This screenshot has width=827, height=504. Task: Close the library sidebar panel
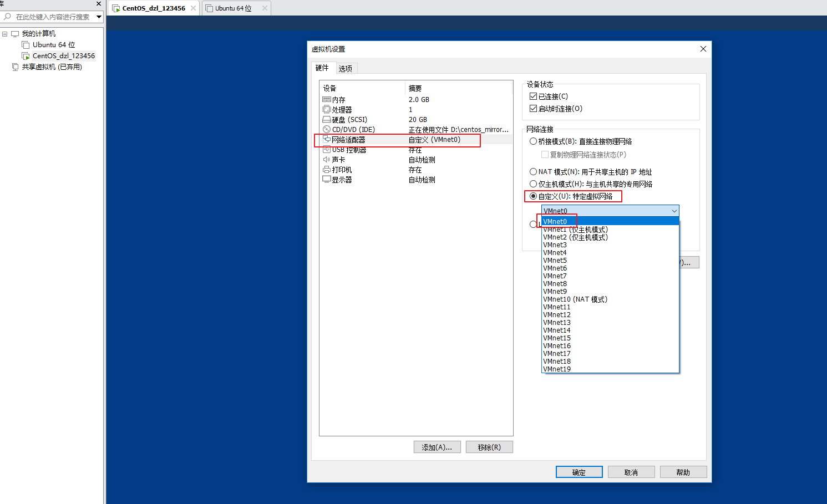[x=99, y=3]
